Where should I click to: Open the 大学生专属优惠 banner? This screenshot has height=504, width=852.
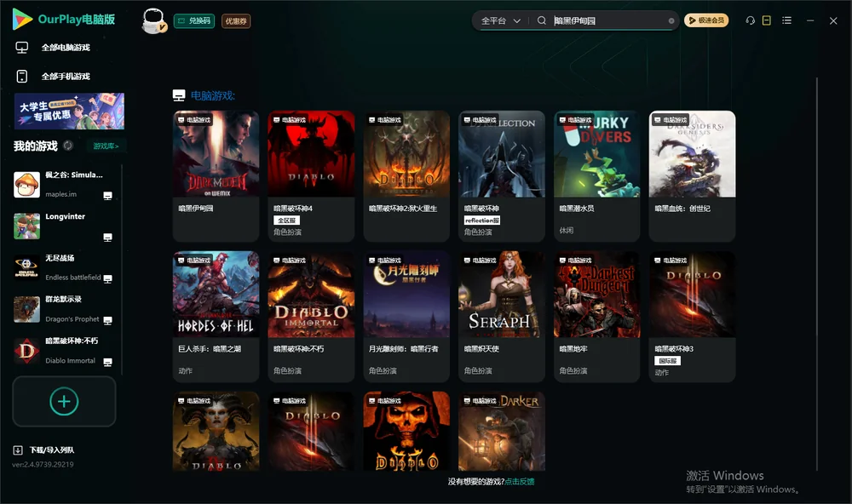click(x=70, y=111)
